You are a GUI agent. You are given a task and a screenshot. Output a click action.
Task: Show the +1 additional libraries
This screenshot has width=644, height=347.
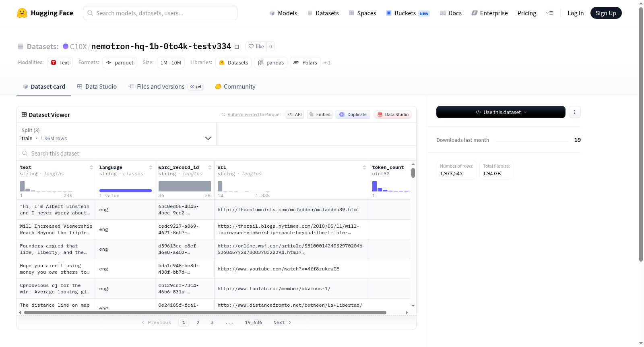(x=327, y=62)
